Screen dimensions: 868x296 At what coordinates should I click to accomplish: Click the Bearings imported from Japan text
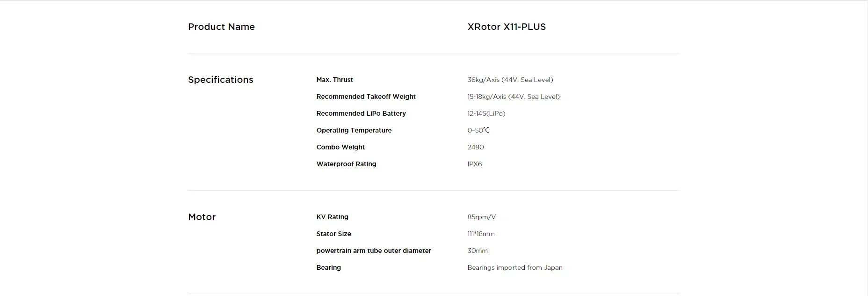[x=514, y=267]
